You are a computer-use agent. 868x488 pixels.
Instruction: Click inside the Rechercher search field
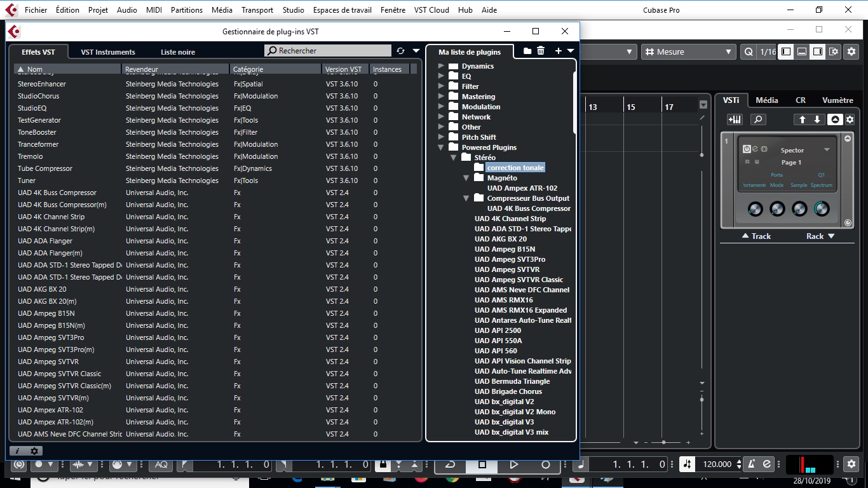327,50
